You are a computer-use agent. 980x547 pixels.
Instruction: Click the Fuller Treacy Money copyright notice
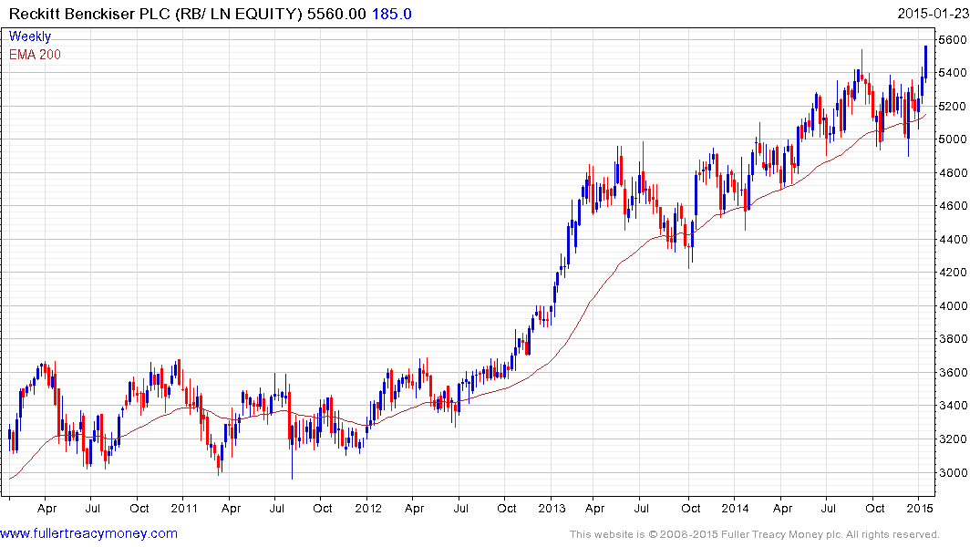[754, 534]
